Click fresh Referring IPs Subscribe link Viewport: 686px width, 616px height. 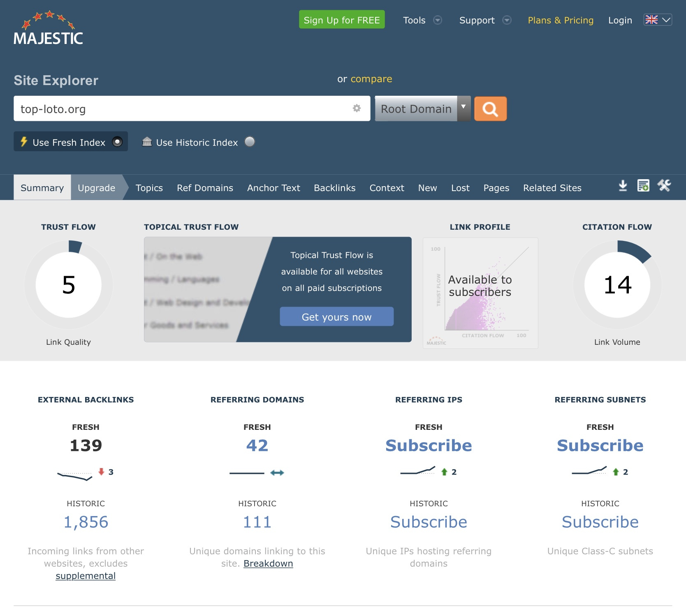(x=429, y=445)
